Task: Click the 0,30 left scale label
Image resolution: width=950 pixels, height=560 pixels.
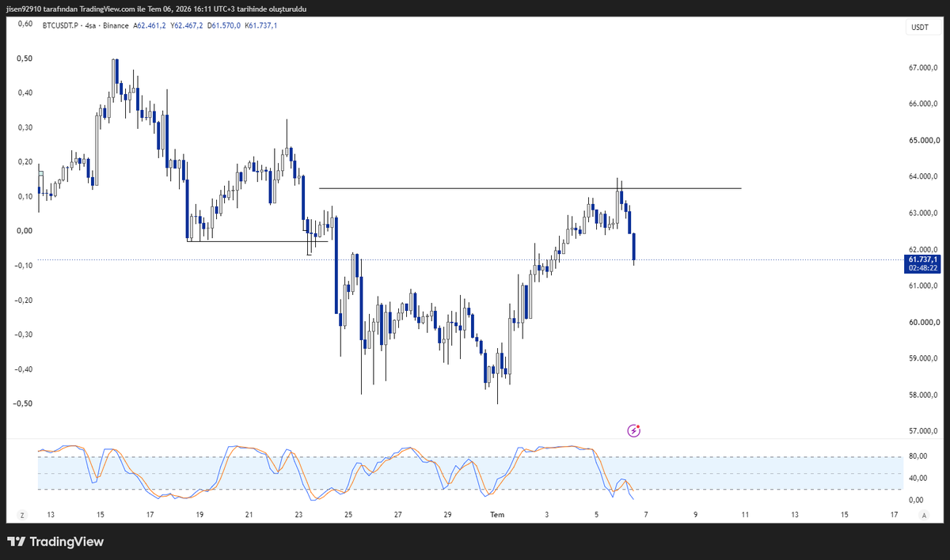Action: (25, 127)
